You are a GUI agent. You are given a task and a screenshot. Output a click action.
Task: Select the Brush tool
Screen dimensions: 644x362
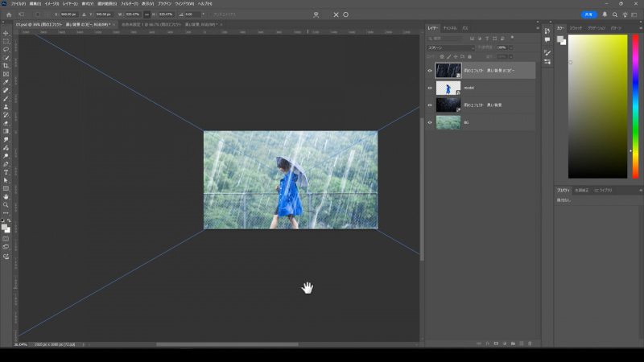coord(6,98)
